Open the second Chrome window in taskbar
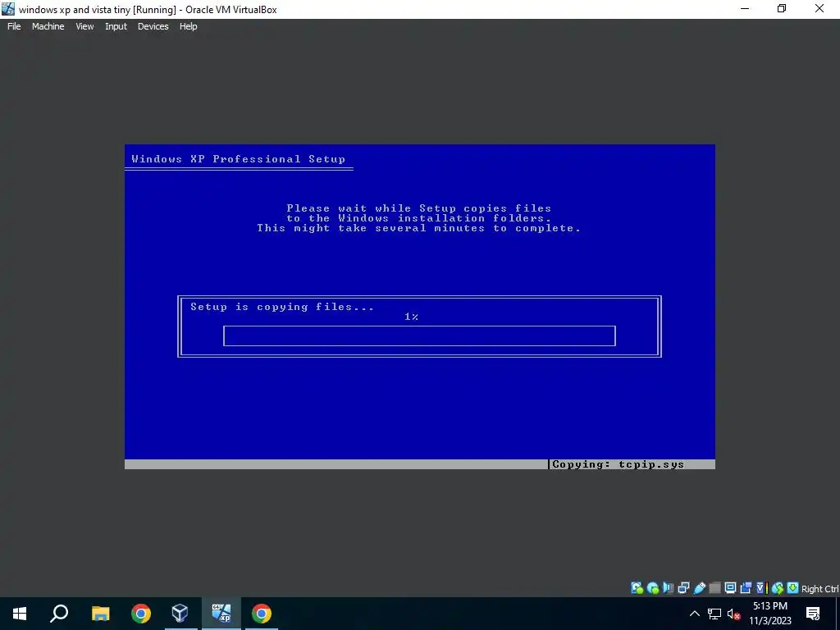The height and width of the screenshot is (630, 840). click(262, 614)
